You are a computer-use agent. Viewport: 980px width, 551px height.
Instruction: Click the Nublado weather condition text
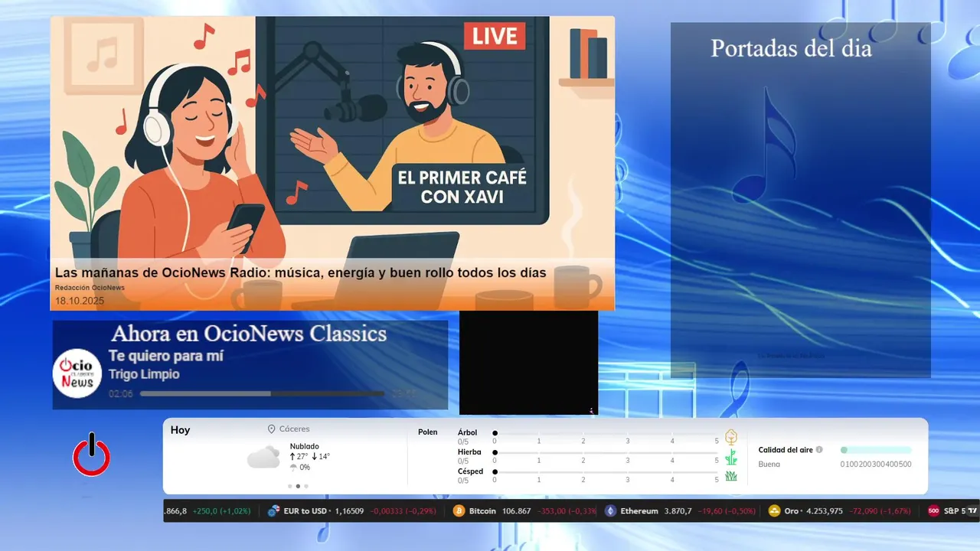coord(305,446)
